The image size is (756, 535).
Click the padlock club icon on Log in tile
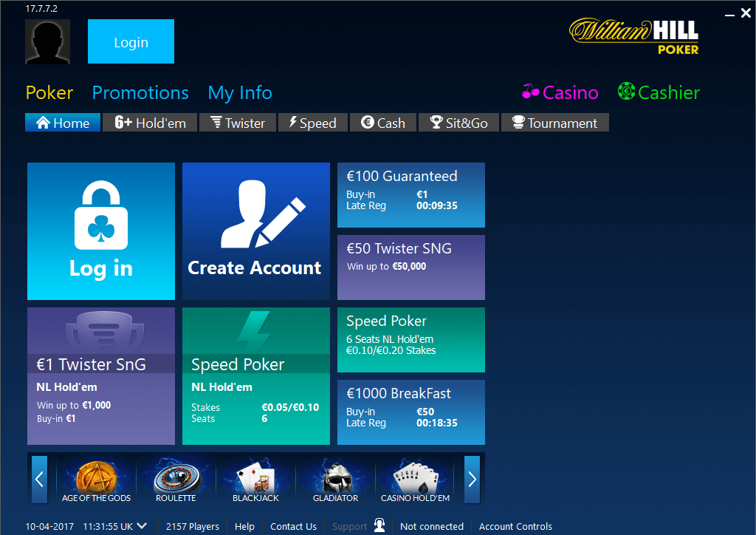click(101, 215)
